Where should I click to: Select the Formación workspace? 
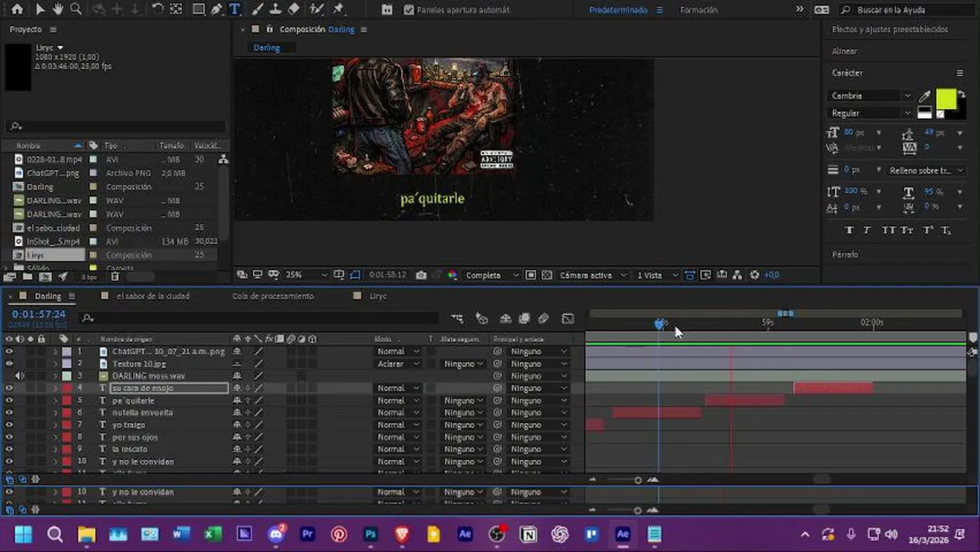(699, 10)
